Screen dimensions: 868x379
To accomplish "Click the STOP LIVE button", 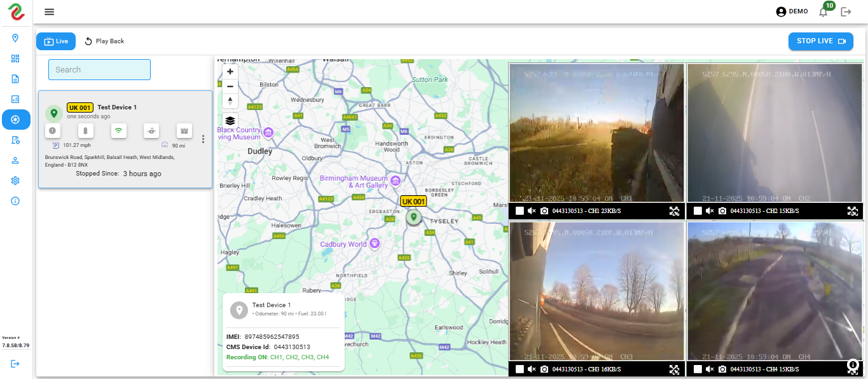I will [x=820, y=41].
